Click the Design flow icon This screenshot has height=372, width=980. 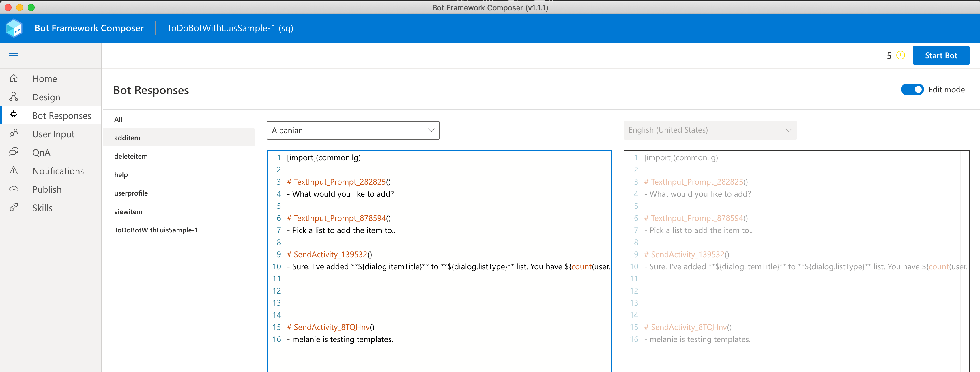click(14, 97)
